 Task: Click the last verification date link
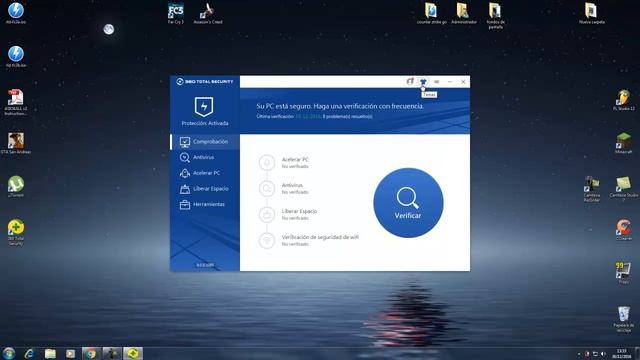308,116
